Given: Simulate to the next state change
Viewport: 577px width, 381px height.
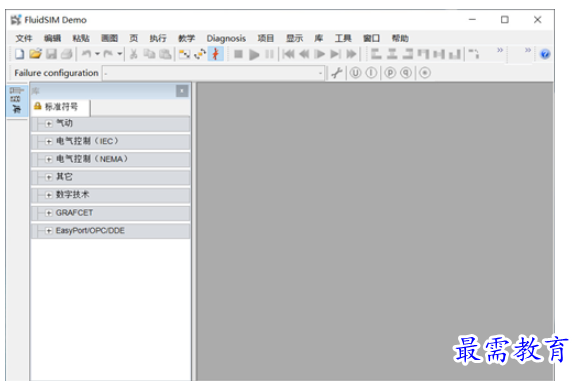Looking at the screenshot, I should coord(335,54).
